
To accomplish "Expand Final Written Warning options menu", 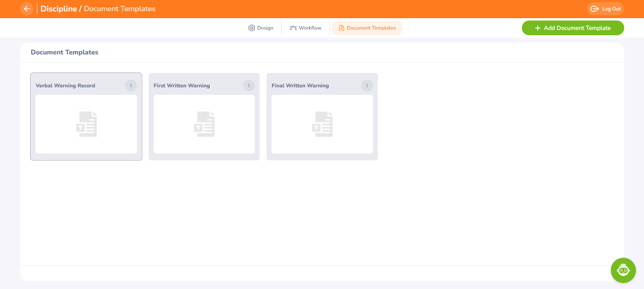I will 367,85.
